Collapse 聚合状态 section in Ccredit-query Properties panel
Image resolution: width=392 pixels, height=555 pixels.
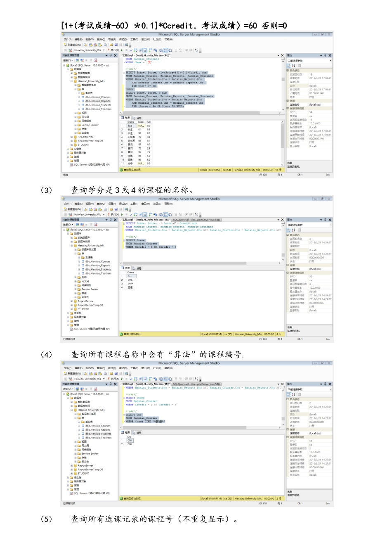point(288,235)
